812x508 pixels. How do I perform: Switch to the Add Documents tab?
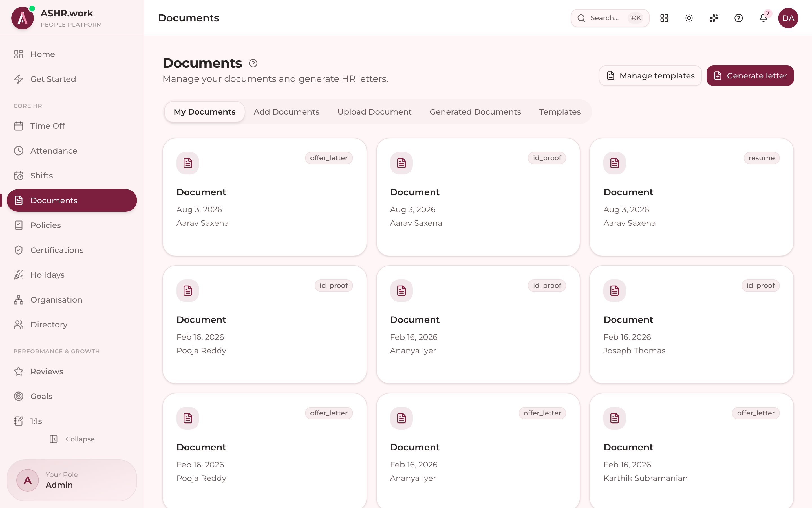point(286,112)
